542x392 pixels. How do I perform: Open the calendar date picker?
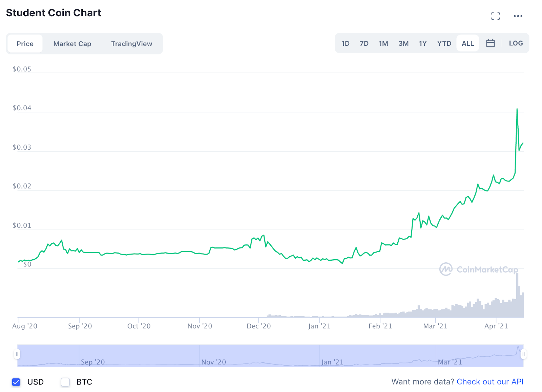point(491,43)
